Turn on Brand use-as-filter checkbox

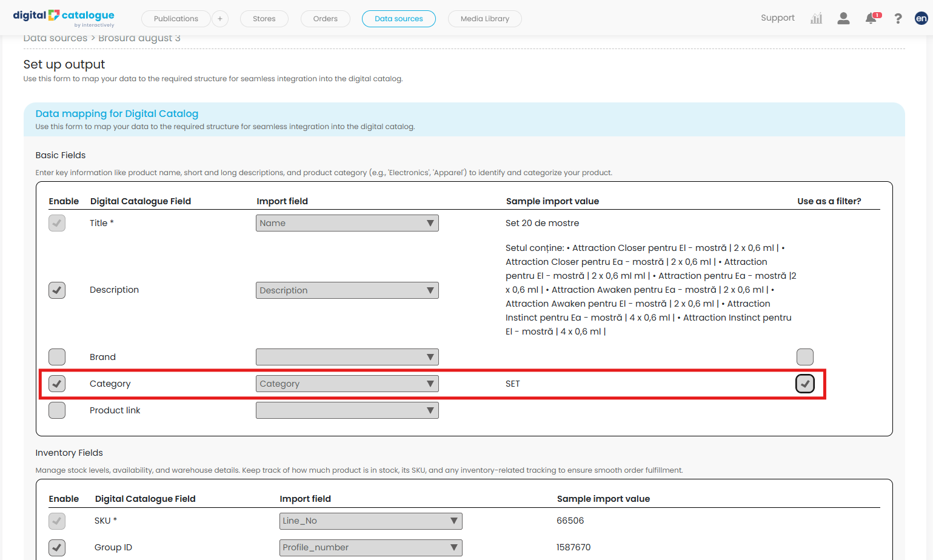click(804, 357)
